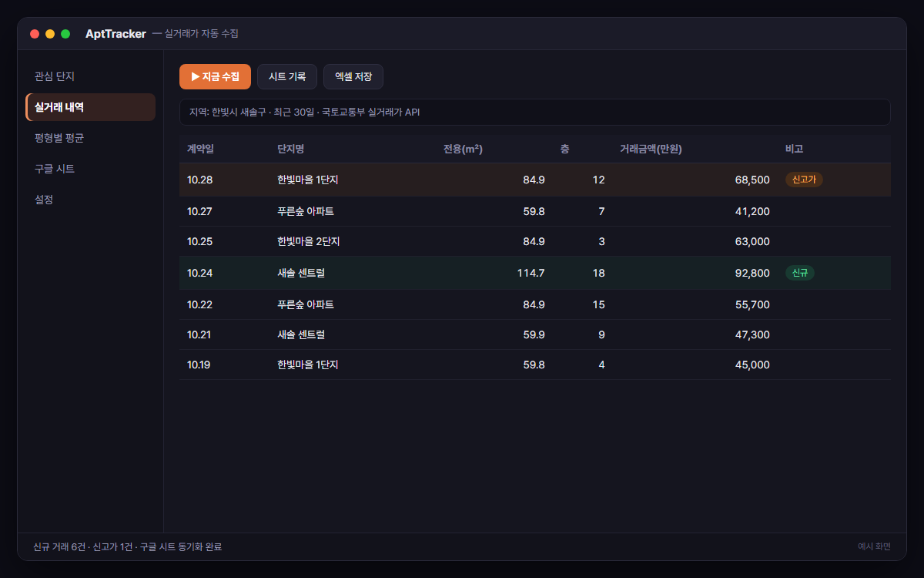
Task: Click 새솔 센트럴 in the 10.21 row
Action: click(x=301, y=334)
